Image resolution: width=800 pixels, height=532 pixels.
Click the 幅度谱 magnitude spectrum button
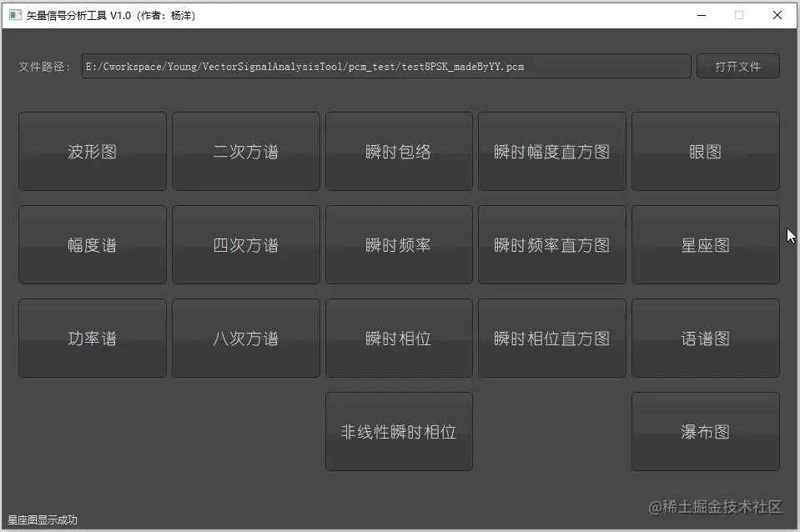[92, 244]
